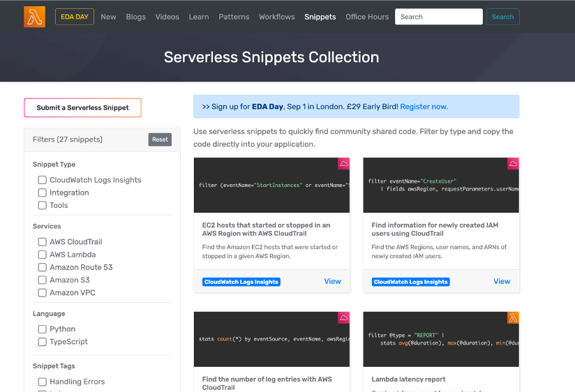Viewport: 575px width, 392px height.
Task: Click the EC2 hosts started or stopped title
Action: (x=267, y=229)
